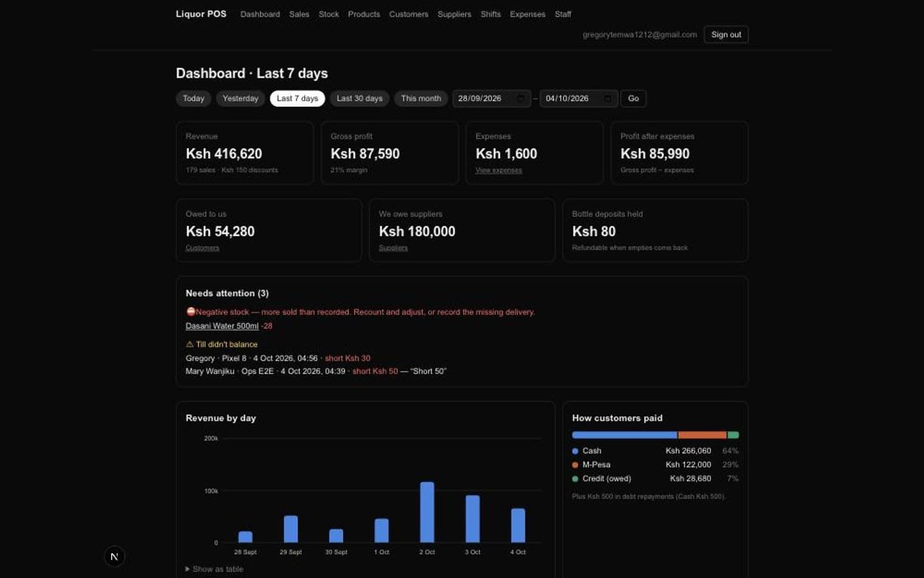Go to Customers in top navigation
This screenshot has width=924, height=578.
click(409, 14)
